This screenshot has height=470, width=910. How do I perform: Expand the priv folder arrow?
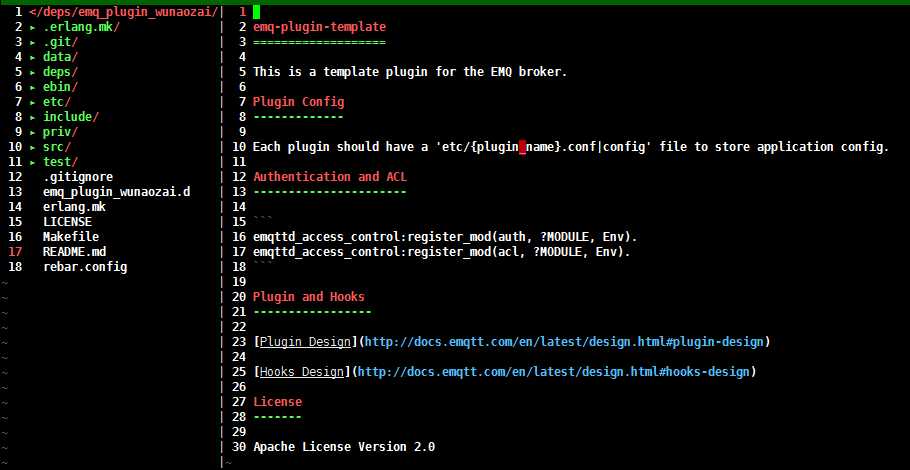click(x=32, y=132)
